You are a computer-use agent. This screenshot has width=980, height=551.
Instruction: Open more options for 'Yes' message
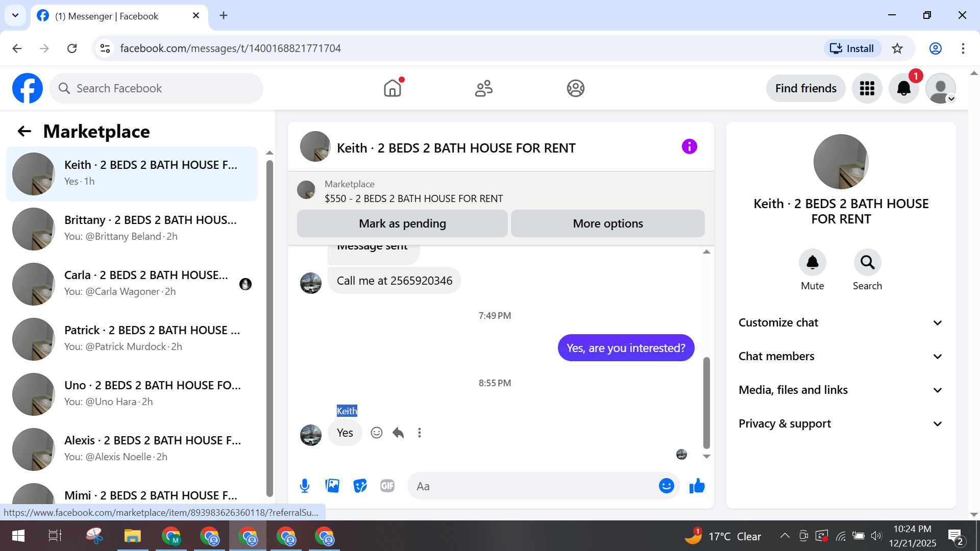(420, 433)
